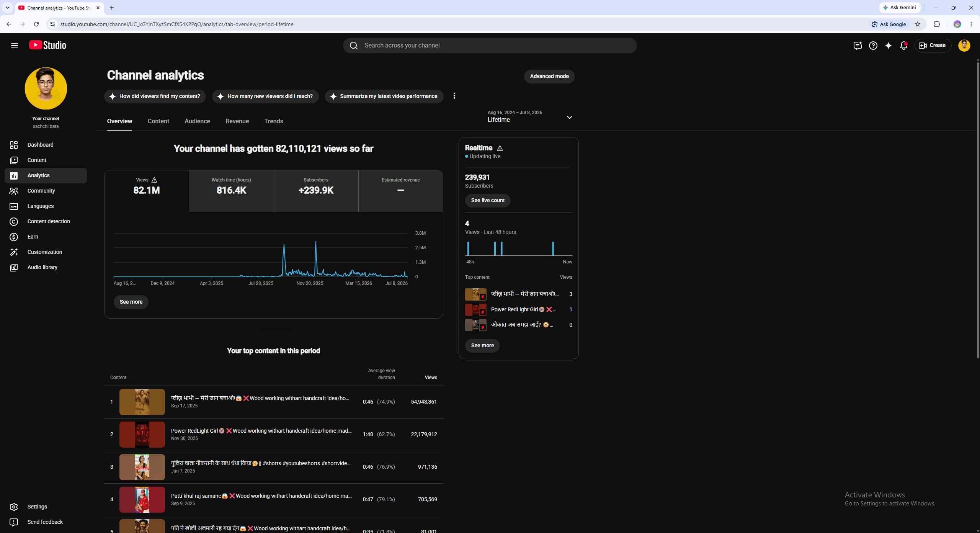Viewport: 980px width, 533px height.
Task: Click Ask Google in the address bar
Action: (x=889, y=24)
